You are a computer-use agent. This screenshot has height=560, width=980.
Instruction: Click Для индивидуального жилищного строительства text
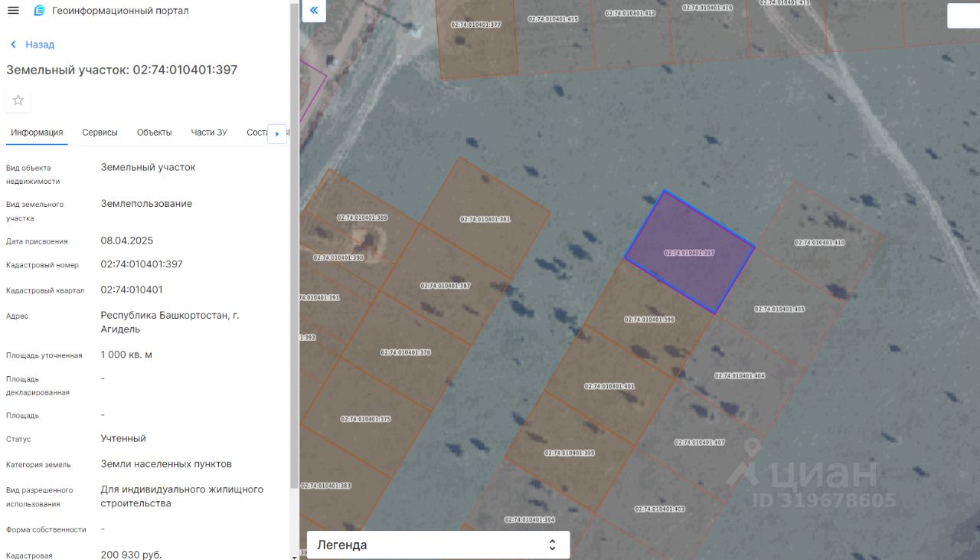(182, 496)
